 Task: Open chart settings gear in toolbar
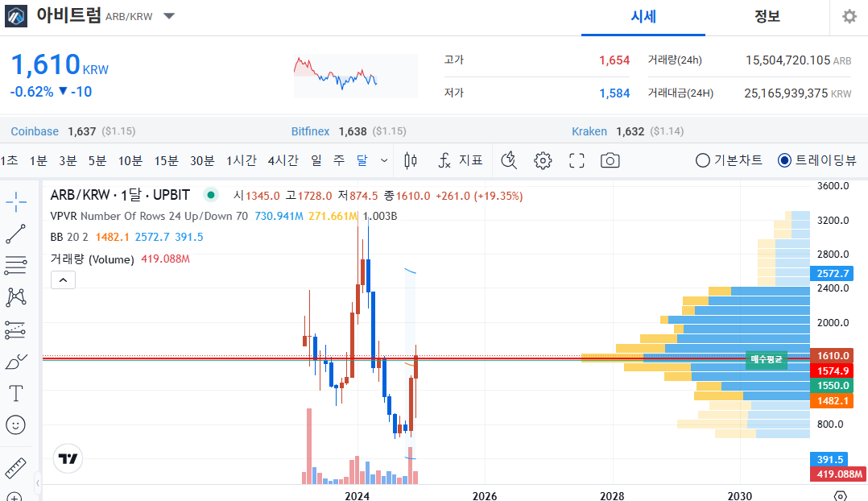click(x=543, y=160)
